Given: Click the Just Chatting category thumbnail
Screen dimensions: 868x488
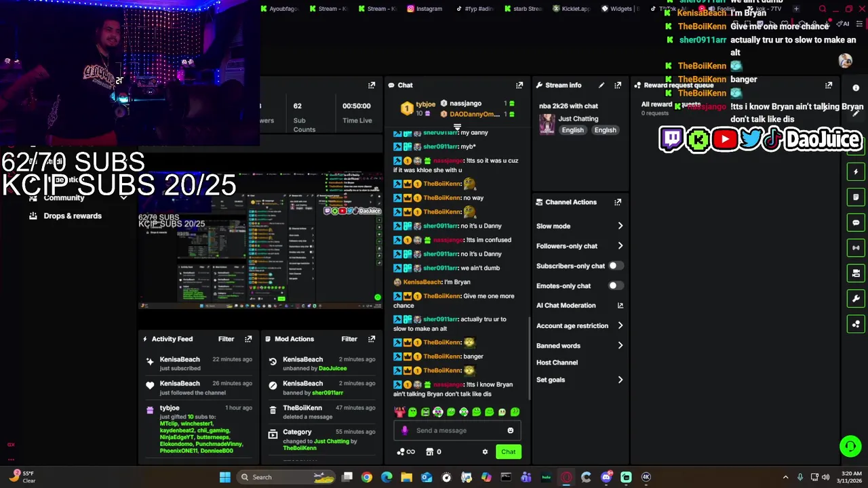Looking at the screenshot, I should click(x=547, y=125).
